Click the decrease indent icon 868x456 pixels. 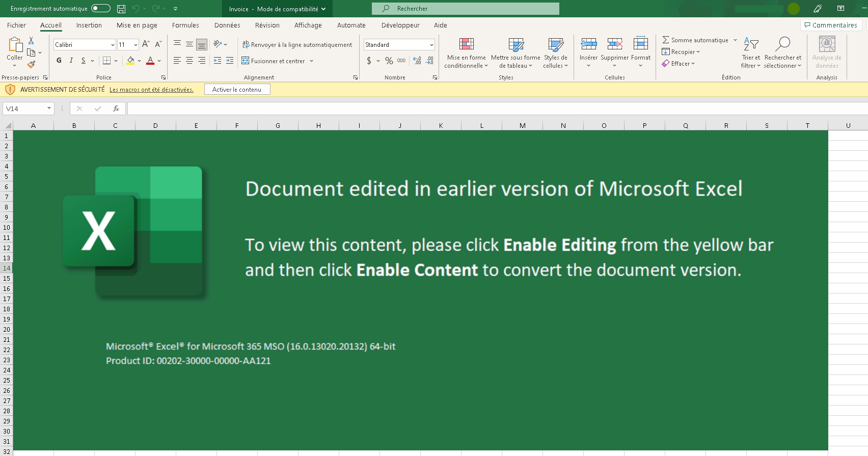(x=218, y=61)
